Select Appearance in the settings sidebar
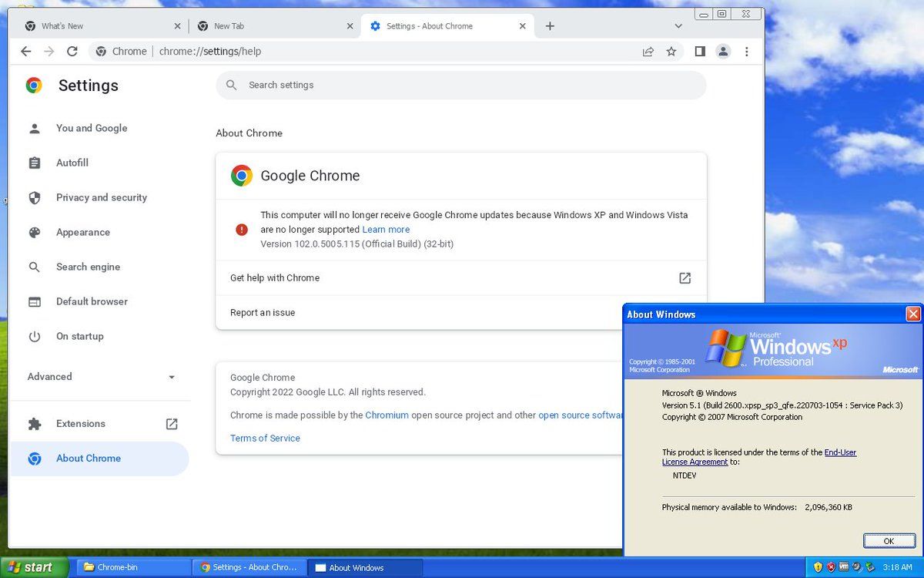Viewport: 924px width, 578px height. tap(82, 233)
